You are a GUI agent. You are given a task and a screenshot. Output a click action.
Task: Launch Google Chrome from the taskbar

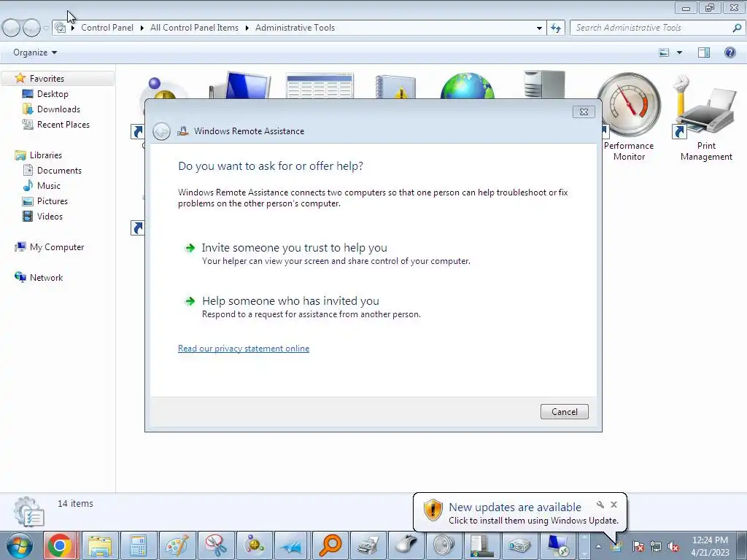pos(60,545)
